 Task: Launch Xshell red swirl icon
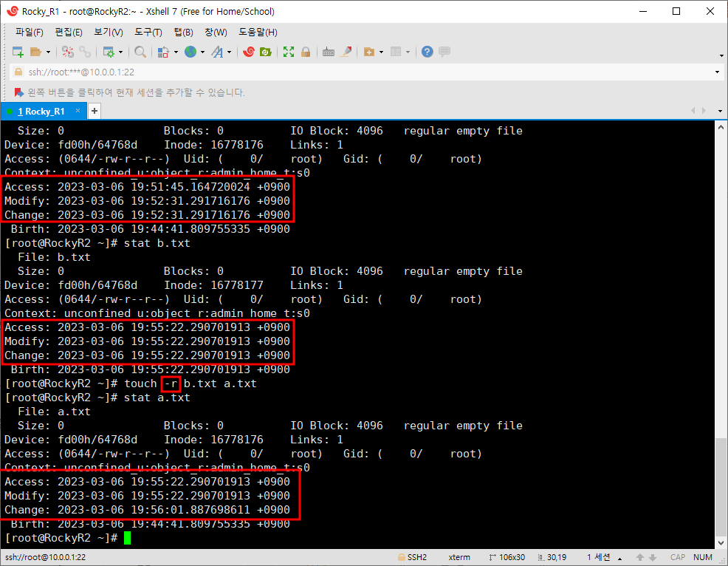tap(249, 52)
